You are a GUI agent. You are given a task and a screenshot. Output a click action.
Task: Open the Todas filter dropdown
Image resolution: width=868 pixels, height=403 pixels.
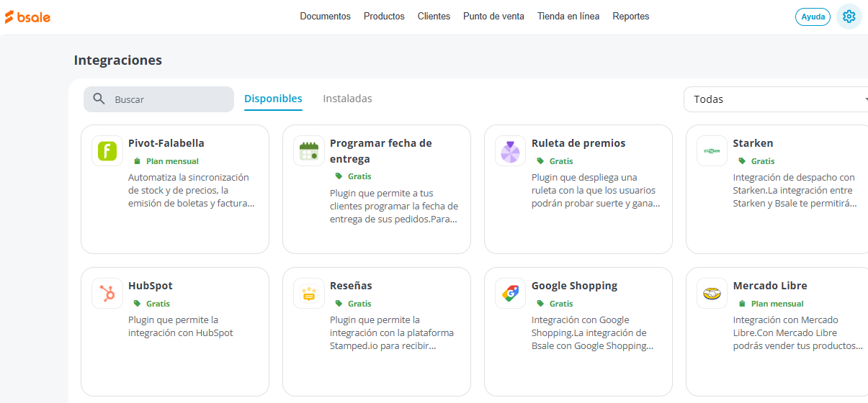[777, 99]
